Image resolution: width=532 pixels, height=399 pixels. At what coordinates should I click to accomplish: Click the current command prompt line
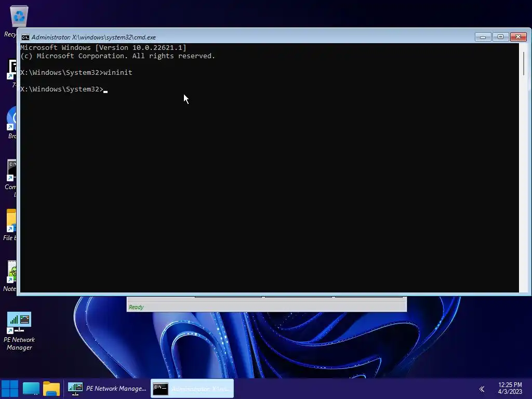[x=64, y=89]
